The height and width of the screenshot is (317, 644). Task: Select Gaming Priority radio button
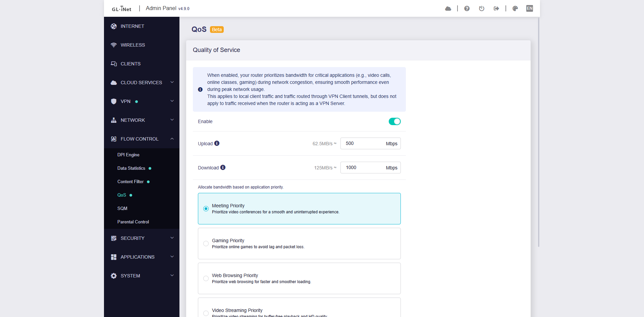point(206,244)
